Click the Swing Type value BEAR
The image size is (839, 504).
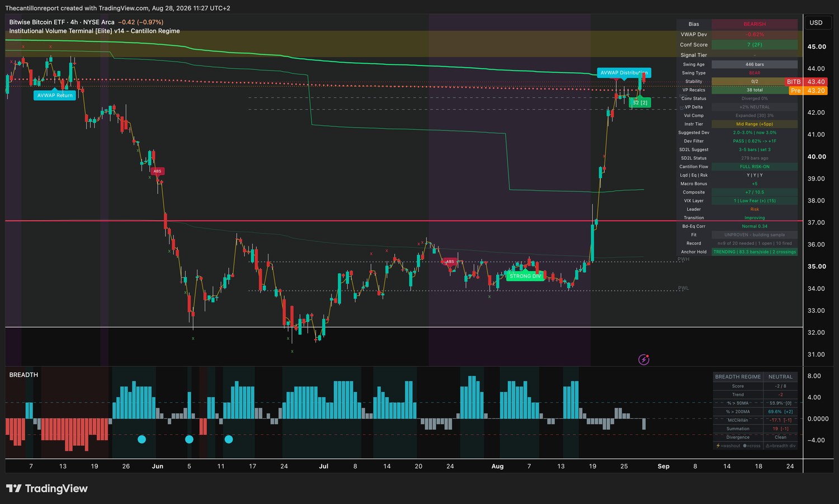[x=755, y=73]
